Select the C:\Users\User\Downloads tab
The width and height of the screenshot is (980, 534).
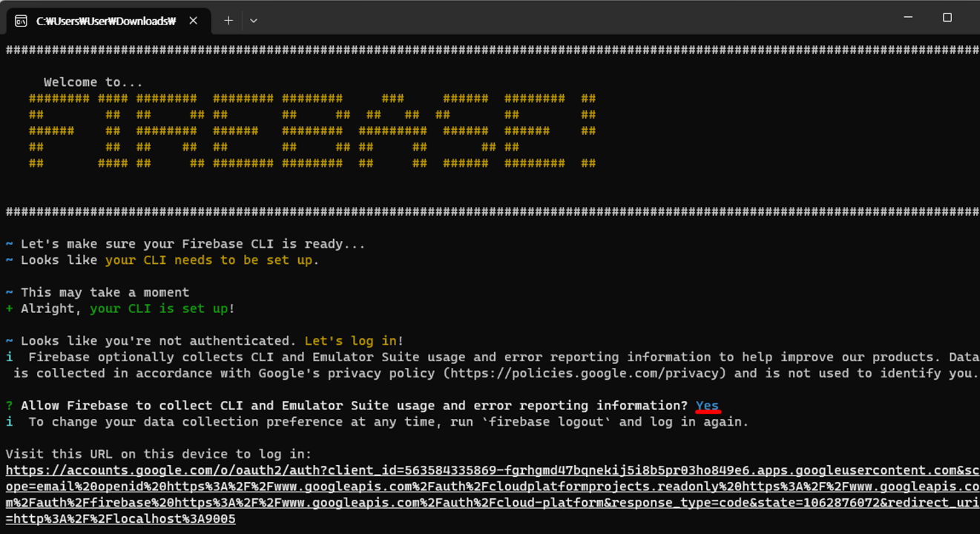[x=109, y=21]
